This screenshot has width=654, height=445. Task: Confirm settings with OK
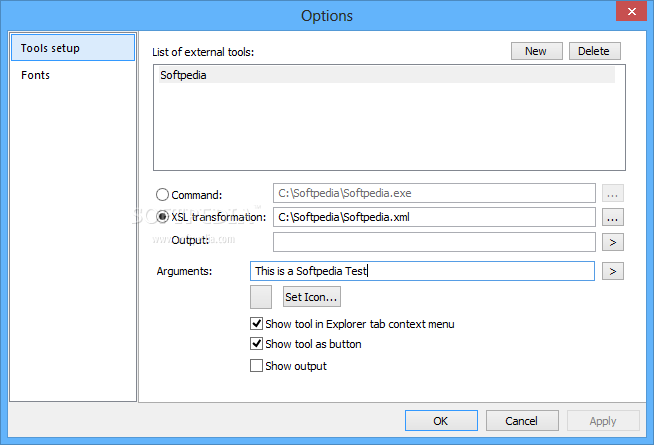point(441,421)
